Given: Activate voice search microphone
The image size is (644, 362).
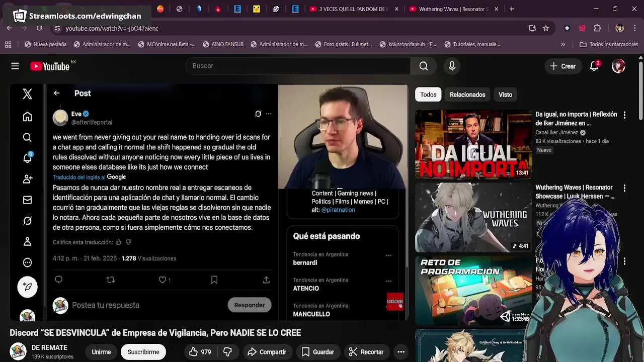Looking at the screenshot, I should pos(452,66).
